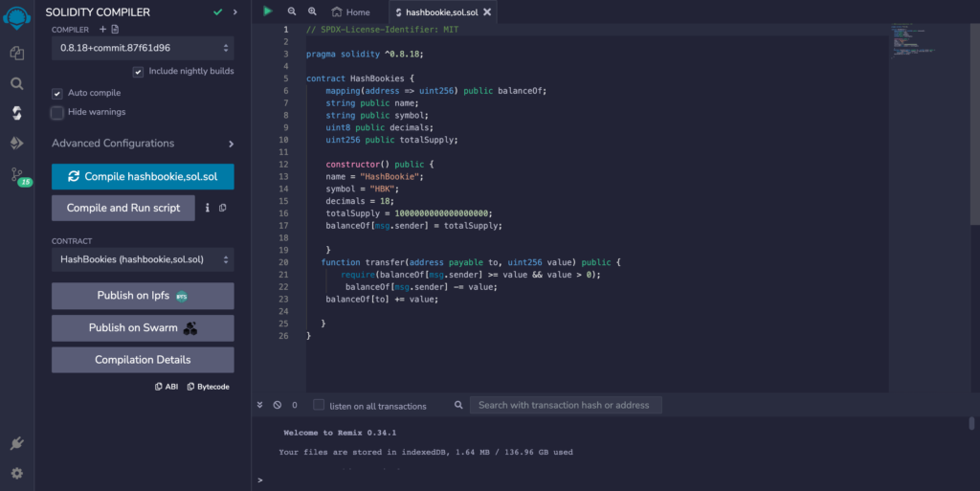Click Compile and Run script button

[123, 208]
